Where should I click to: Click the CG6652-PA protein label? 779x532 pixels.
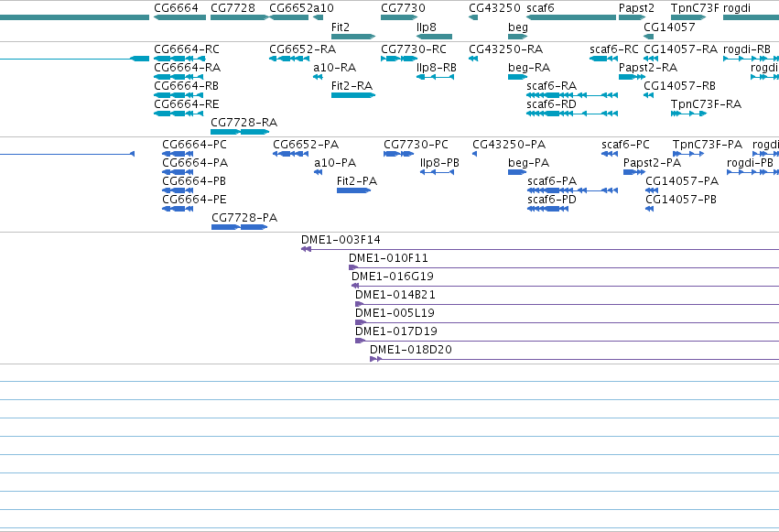[306, 145]
